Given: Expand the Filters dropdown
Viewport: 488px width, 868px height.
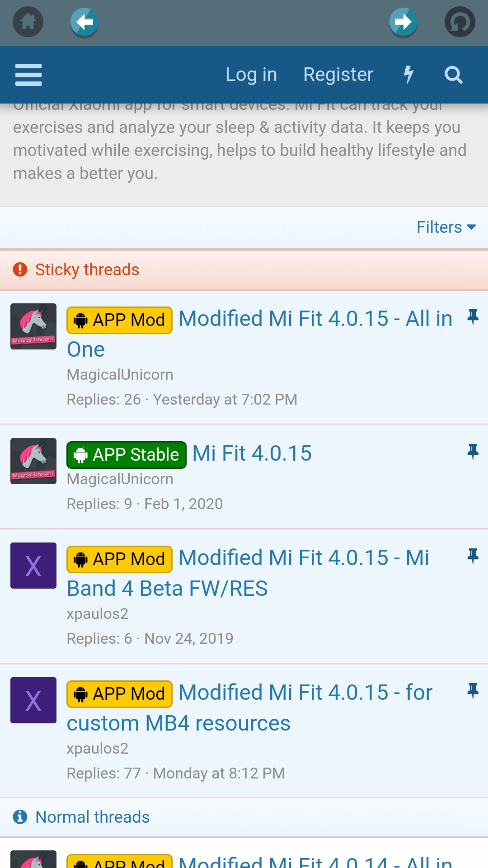Looking at the screenshot, I should pos(446,227).
